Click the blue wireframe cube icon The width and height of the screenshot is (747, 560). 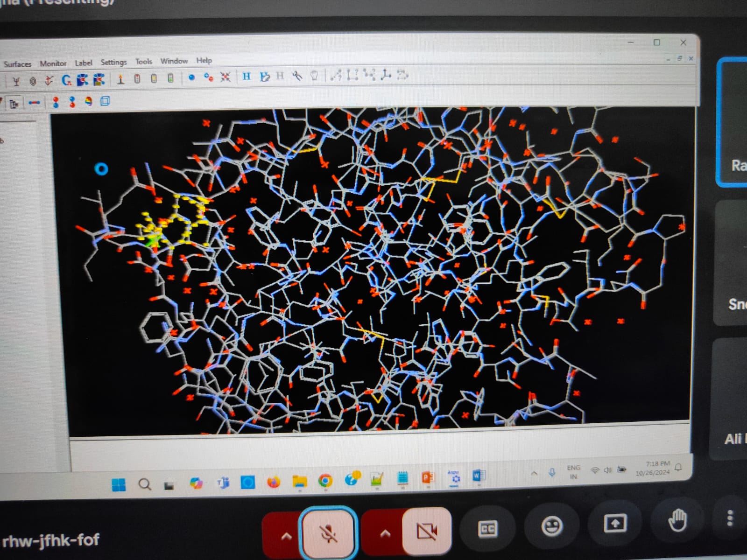(x=105, y=101)
